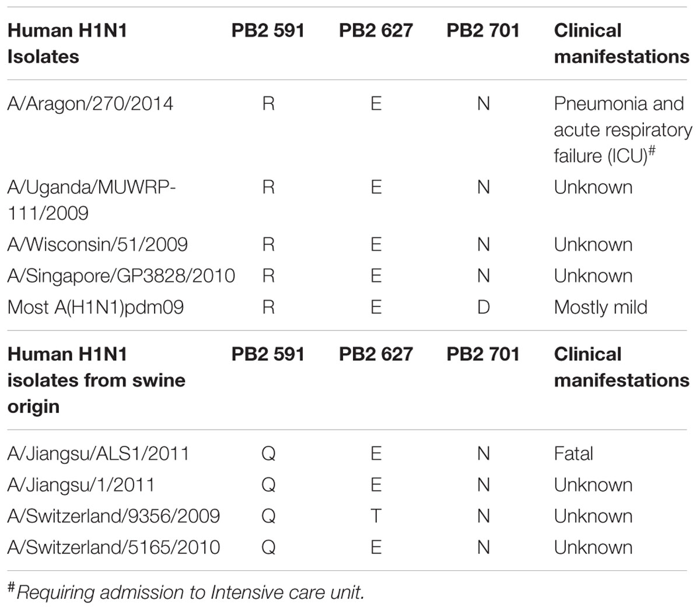The width and height of the screenshot is (700, 610).
Task: Click the A/Jiangsu/1/2011 row label
Action: [81, 485]
